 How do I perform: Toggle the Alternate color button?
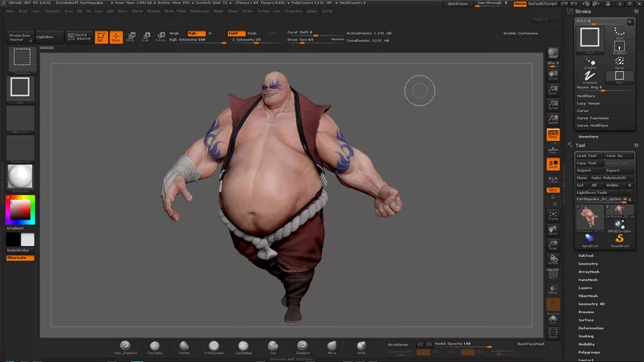20,258
